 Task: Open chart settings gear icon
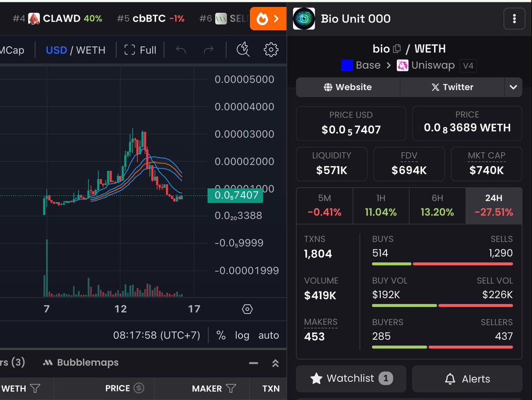point(271,50)
